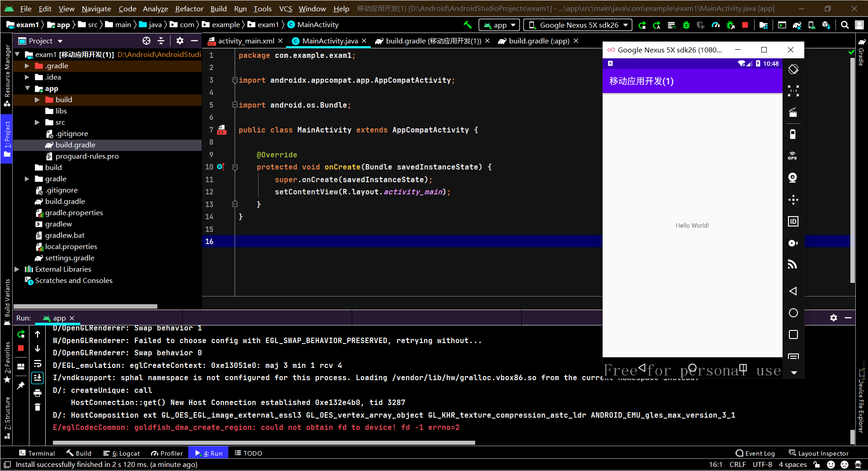Toggle the 2: Favorites side panel
The height and width of the screenshot is (471, 868).
point(7,362)
